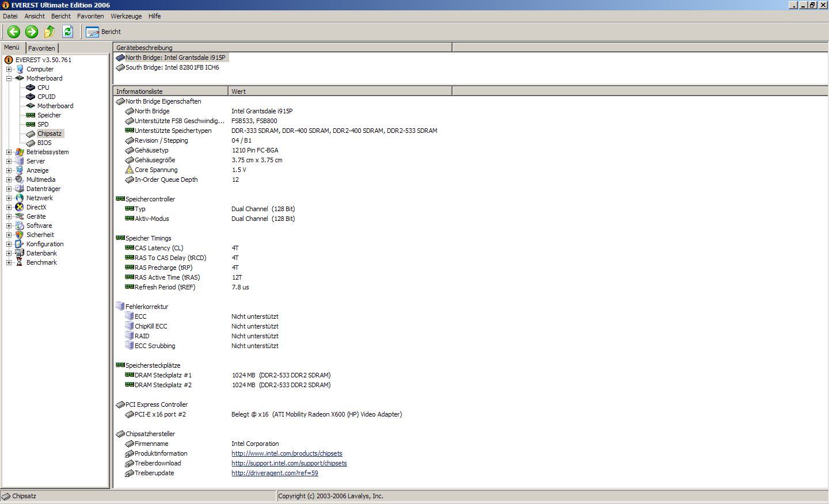Click the Benchmark hourglass icon

click(20, 262)
